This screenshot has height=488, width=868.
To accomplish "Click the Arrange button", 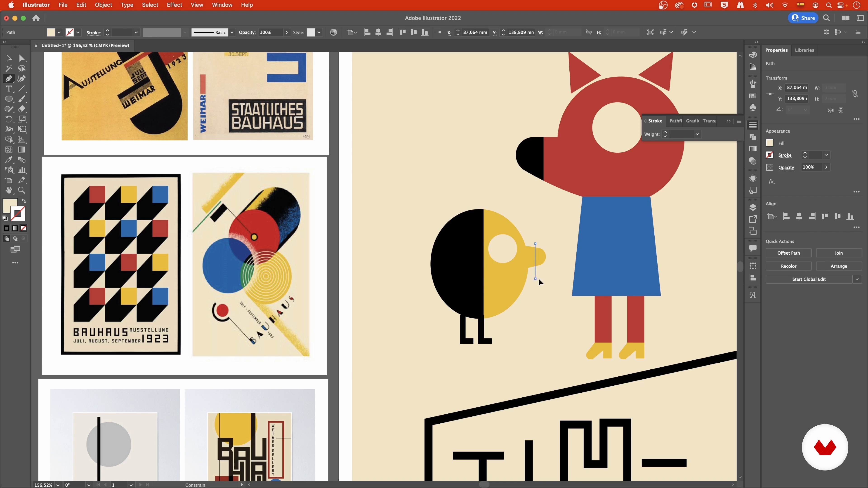I will (x=839, y=266).
